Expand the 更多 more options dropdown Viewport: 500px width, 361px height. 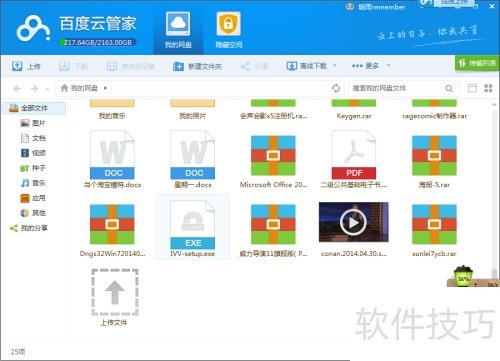(x=388, y=66)
